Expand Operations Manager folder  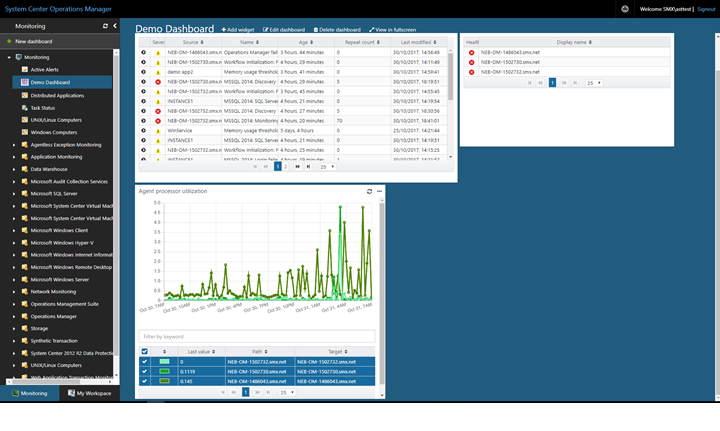point(14,316)
